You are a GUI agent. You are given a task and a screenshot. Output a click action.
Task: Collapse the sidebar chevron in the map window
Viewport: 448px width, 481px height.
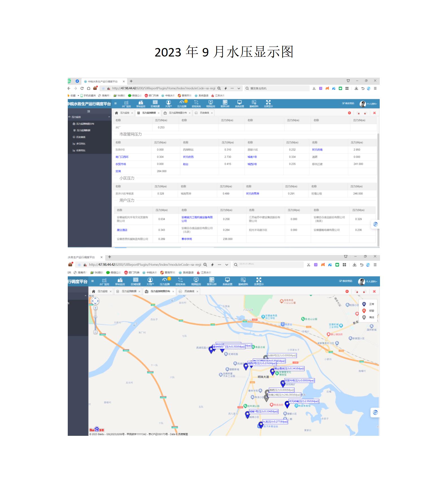(x=86, y=296)
